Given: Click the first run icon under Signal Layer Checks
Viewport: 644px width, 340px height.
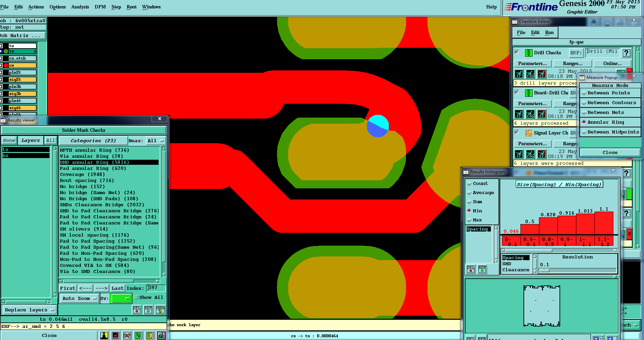Looking at the screenshot, I should pos(519,154).
